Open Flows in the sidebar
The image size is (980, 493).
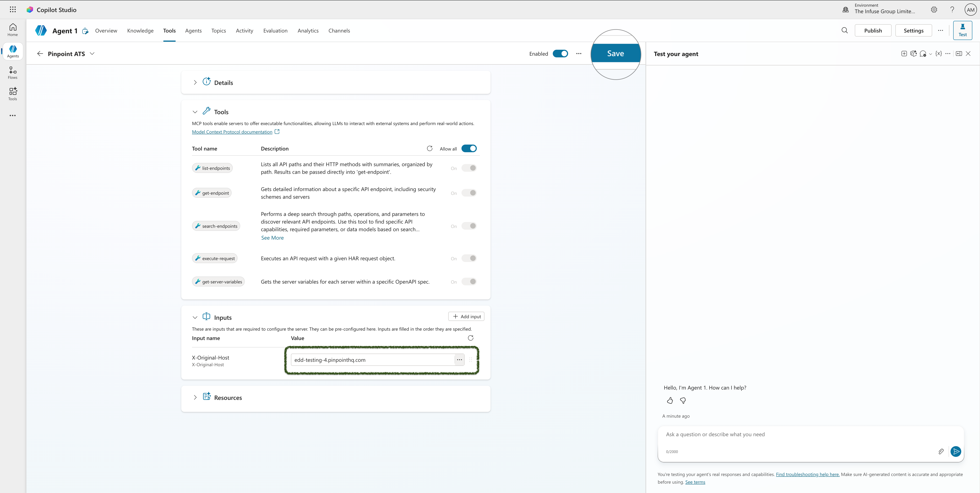point(13,73)
